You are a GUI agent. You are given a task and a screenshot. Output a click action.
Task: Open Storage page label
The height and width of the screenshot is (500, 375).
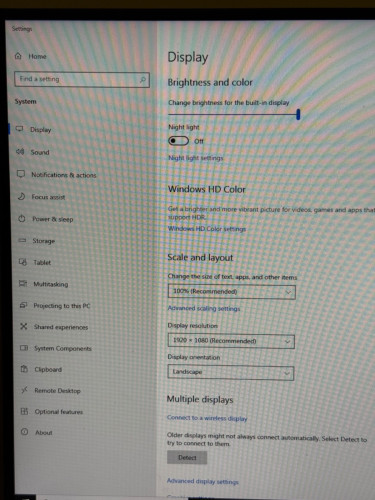click(44, 241)
